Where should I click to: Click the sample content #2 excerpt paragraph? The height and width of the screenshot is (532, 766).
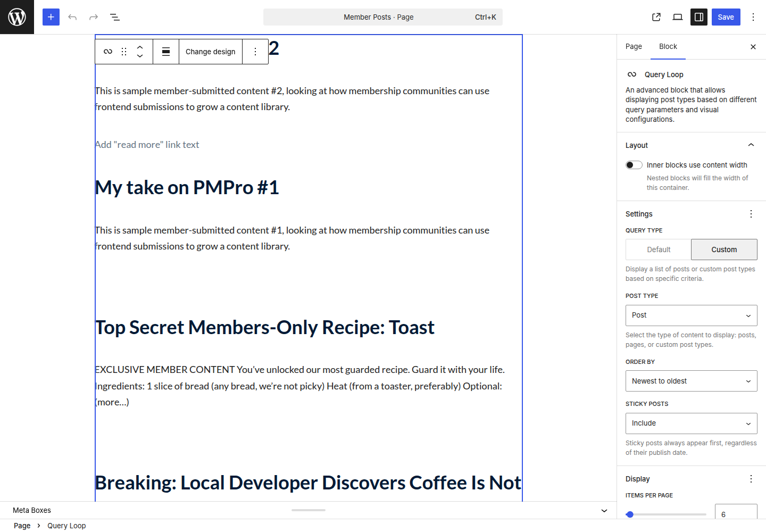293,99
